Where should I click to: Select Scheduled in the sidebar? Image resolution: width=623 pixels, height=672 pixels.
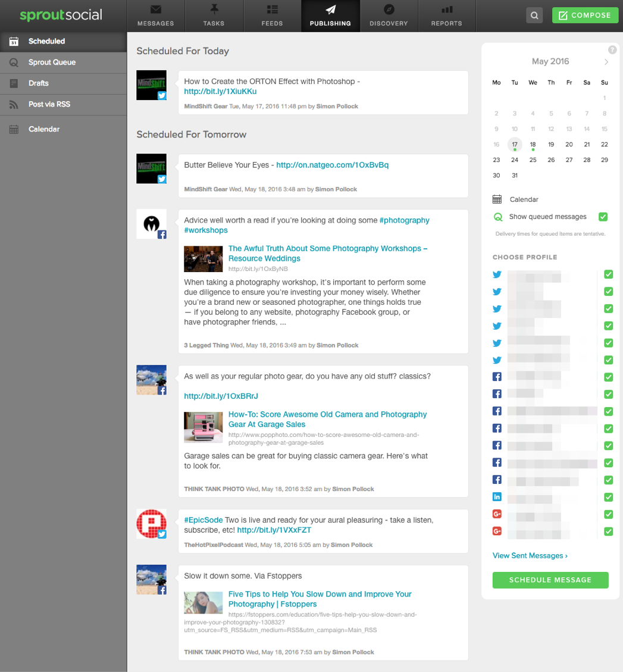point(64,42)
